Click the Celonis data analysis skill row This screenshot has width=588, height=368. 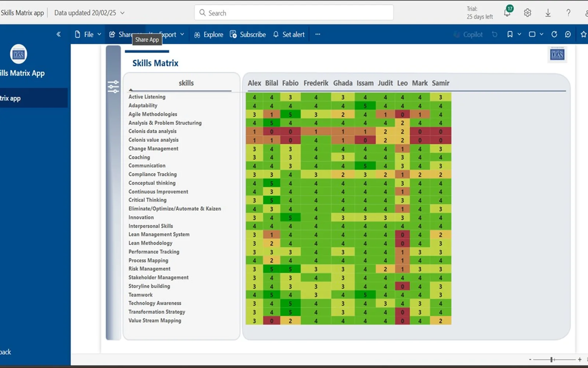coord(153,131)
